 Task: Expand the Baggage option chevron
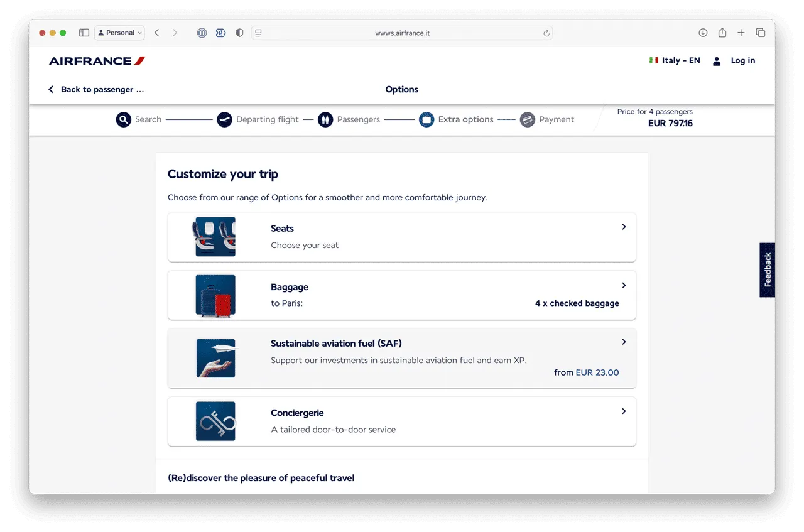[624, 285]
